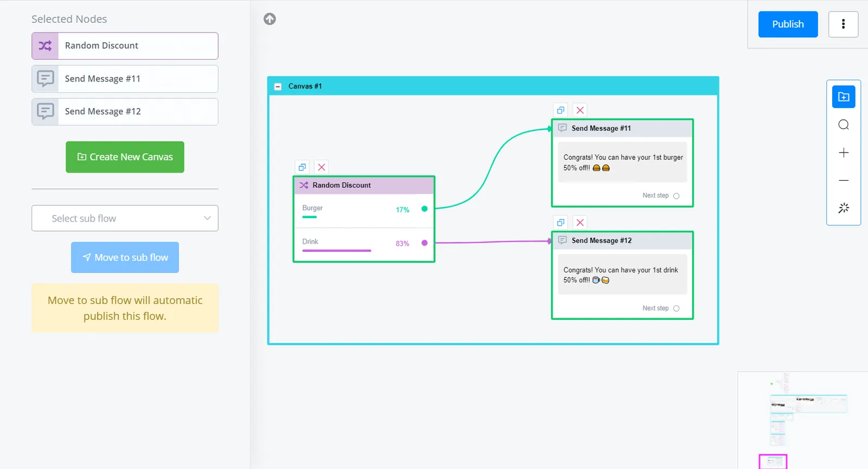Delete the Send Message #11 node
The width and height of the screenshot is (868, 469).
click(580, 110)
